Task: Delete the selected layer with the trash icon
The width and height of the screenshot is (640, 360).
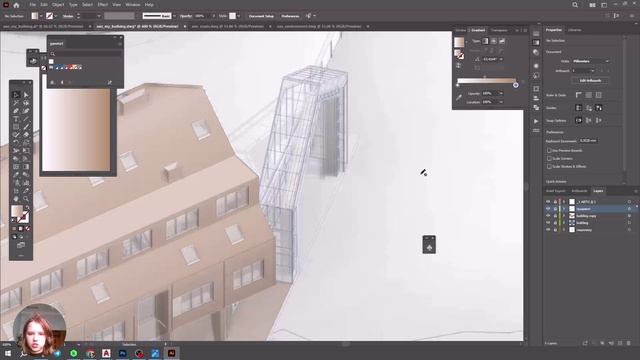Action: [x=629, y=343]
